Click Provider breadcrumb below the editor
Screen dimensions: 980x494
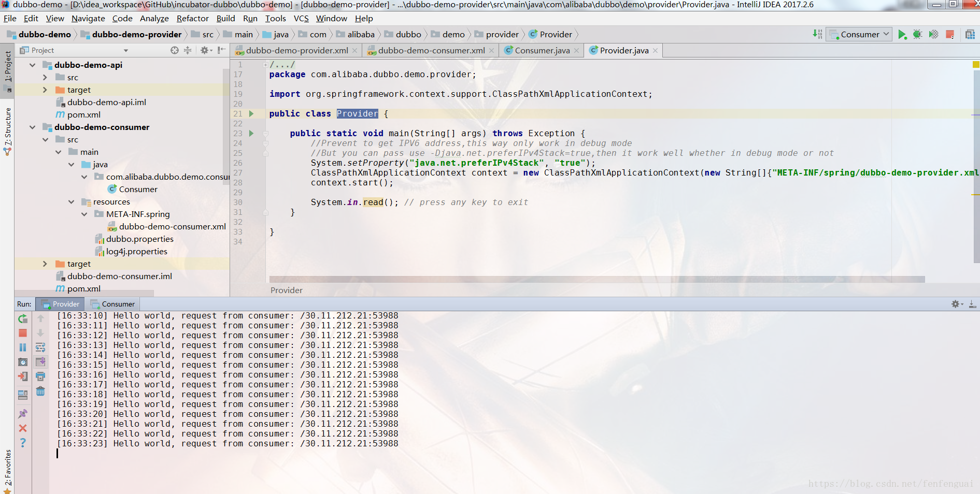click(286, 290)
